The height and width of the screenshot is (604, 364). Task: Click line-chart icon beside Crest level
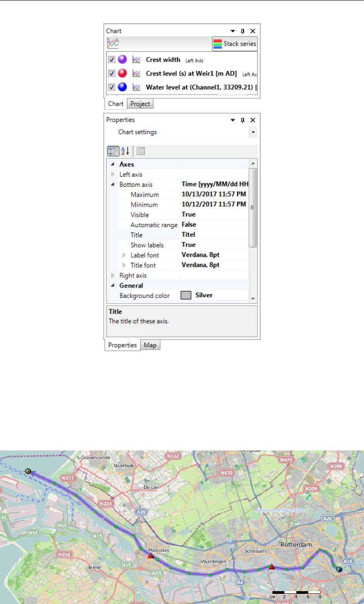pyautogui.click(x=136, y=73)
